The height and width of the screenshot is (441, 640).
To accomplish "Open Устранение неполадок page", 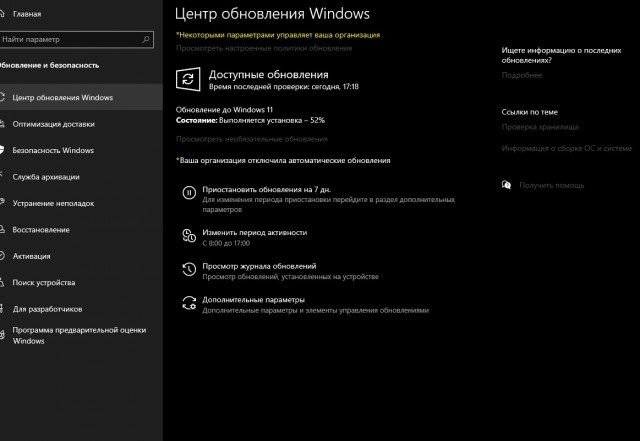I will point(81,203).
